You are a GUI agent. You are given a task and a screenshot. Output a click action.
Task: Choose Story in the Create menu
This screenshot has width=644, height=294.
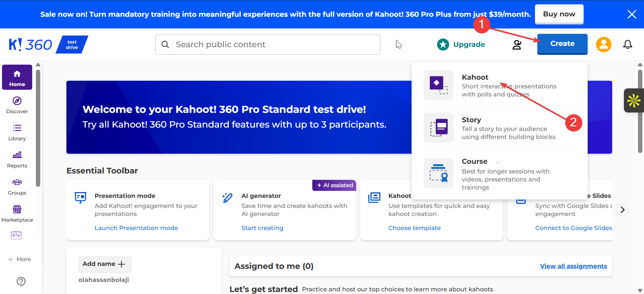tap(471, 120)
